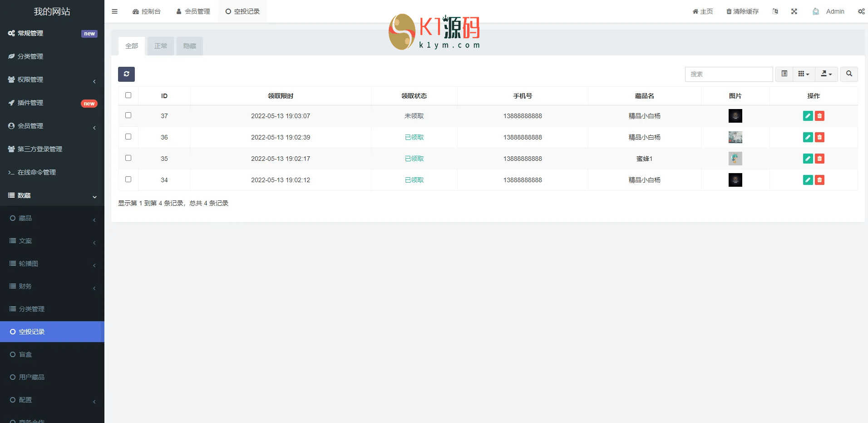Check the checkbox for row ID 36
The width and height of the screenshot is (868, 423).
click(x=128, y=137)
